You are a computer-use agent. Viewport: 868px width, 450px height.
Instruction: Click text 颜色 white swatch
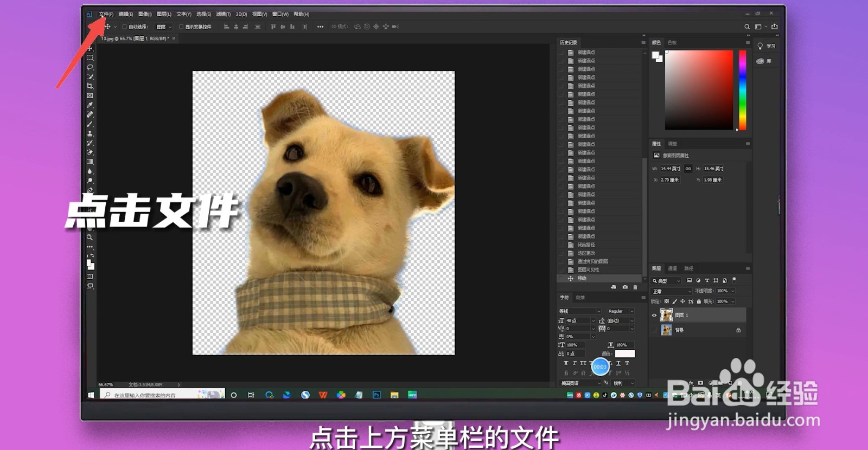click(624, 353)
